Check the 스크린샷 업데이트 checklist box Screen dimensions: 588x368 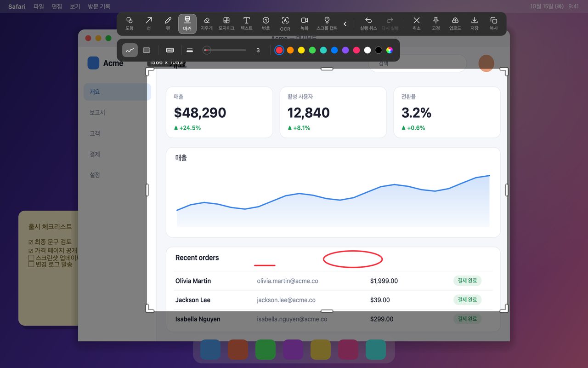click(x=31, y=258)
